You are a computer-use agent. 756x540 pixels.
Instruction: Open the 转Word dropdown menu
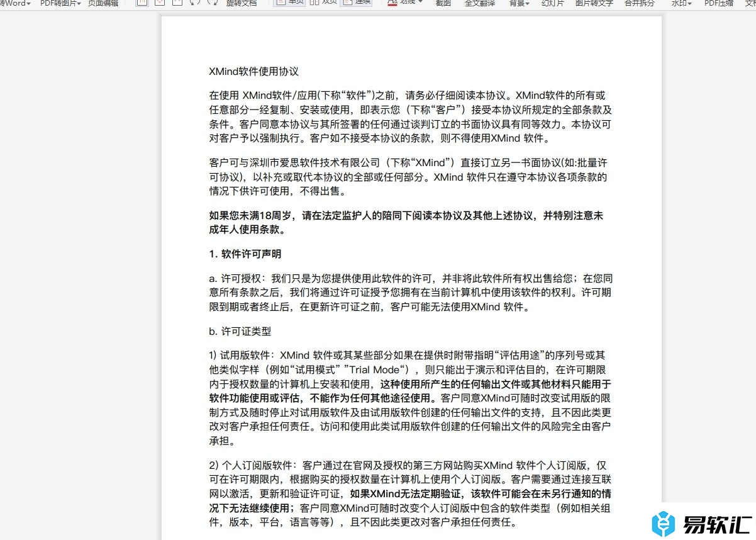(x=16, y=3)
